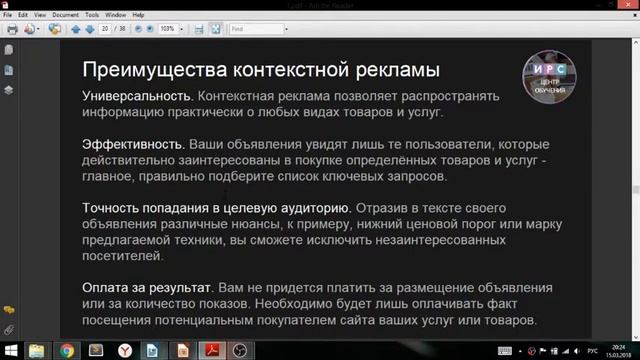Click the zoom percentage field
This screenshot has width=640, height=360.
(167, 29)
